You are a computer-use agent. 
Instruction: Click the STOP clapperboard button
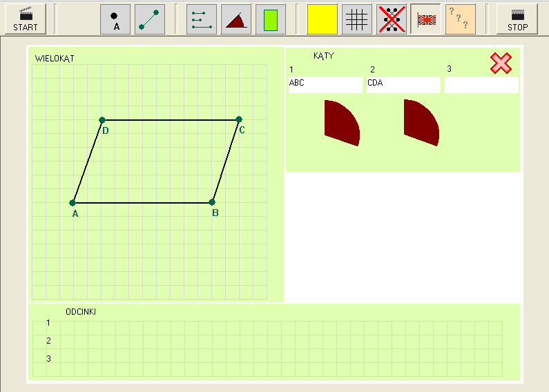pos(517,19)
